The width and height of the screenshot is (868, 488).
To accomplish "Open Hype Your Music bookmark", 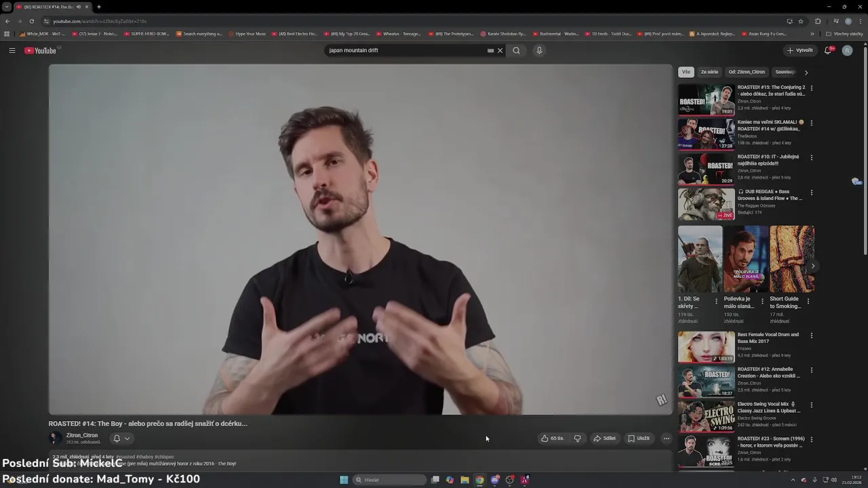I will [248, 33].
